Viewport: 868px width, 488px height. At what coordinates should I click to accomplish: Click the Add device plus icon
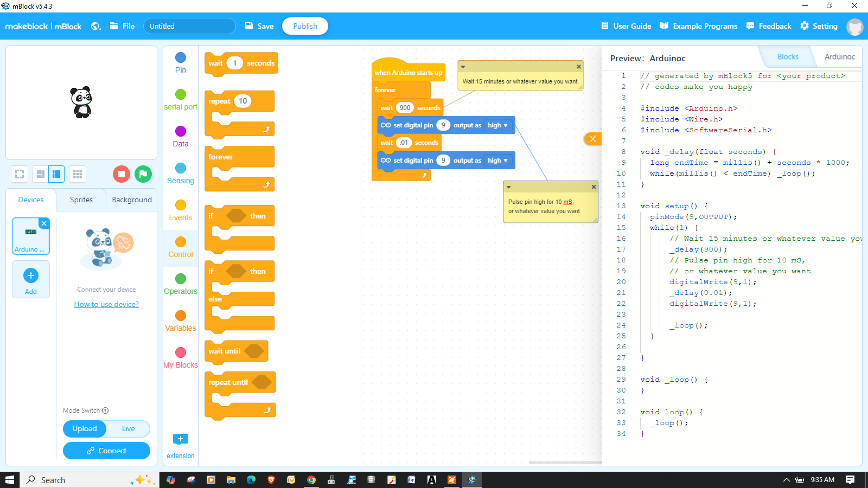tap(31, 275)
